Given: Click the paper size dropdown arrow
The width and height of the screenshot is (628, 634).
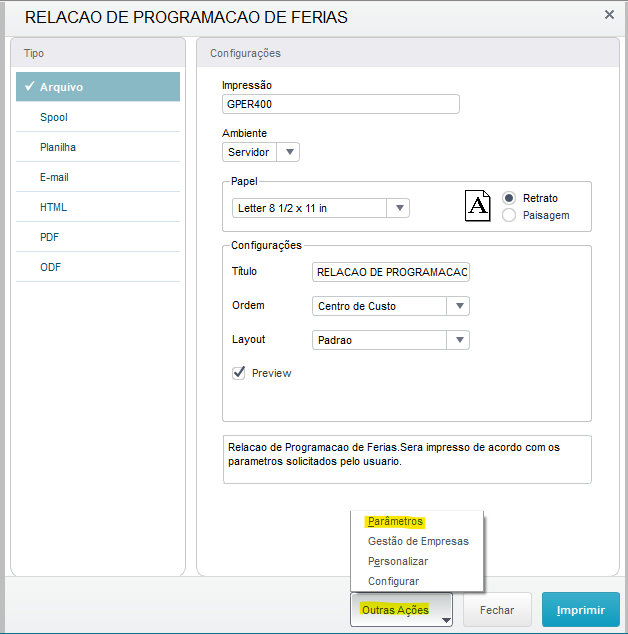Looking at the screenshot, I should (400, 208).
